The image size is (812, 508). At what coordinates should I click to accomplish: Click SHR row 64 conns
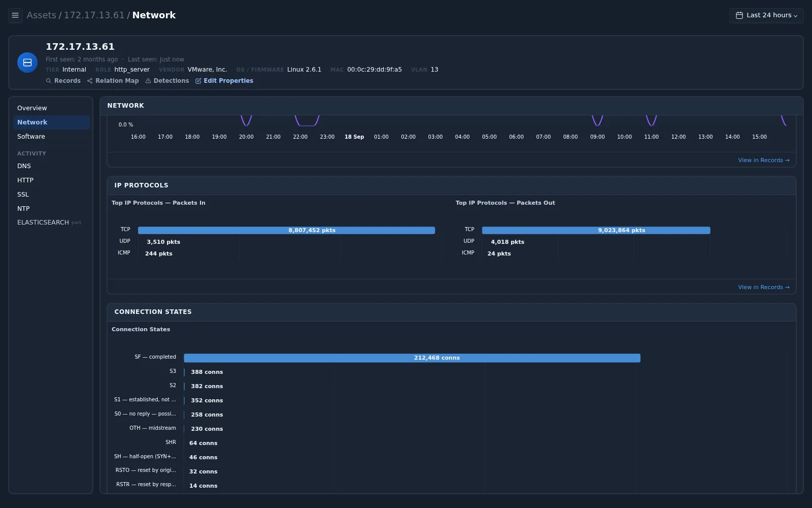(x=204, y=443)
